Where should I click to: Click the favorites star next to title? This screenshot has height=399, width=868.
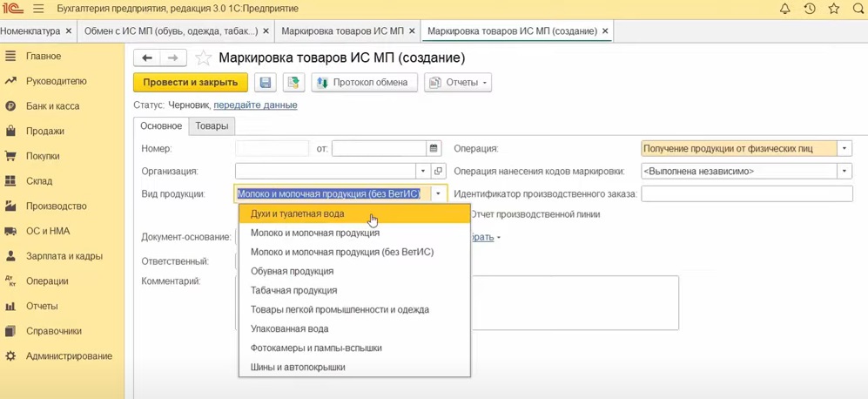point(204,58)
